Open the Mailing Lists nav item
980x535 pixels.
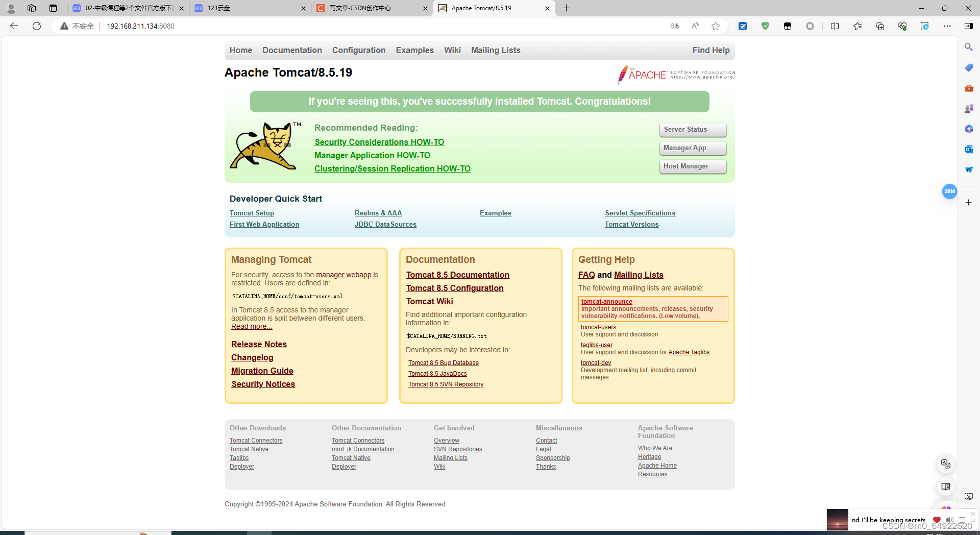click(x=496, y=50)
